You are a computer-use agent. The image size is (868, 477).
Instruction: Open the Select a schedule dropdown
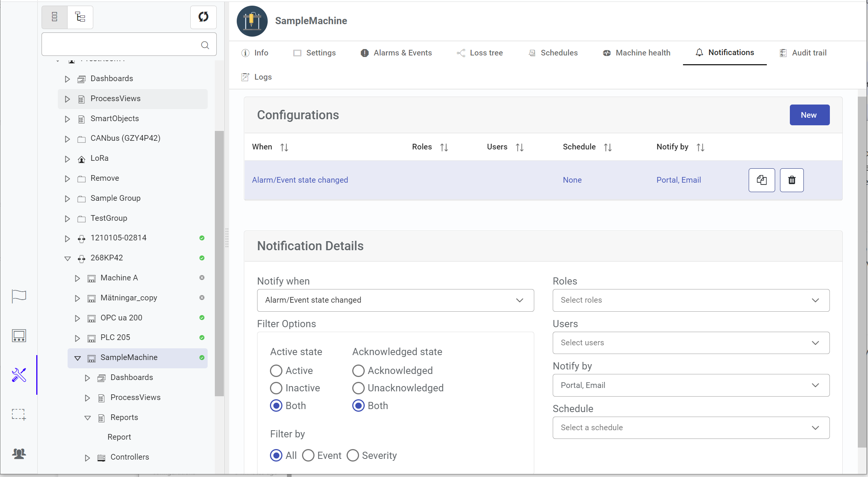point(691,428)
